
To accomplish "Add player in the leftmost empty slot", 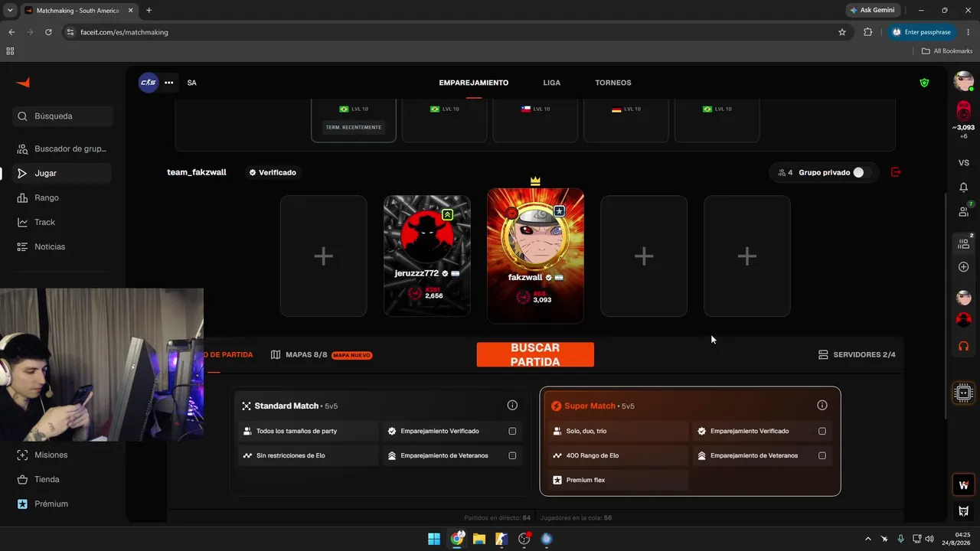I will (x=323, y=256).
